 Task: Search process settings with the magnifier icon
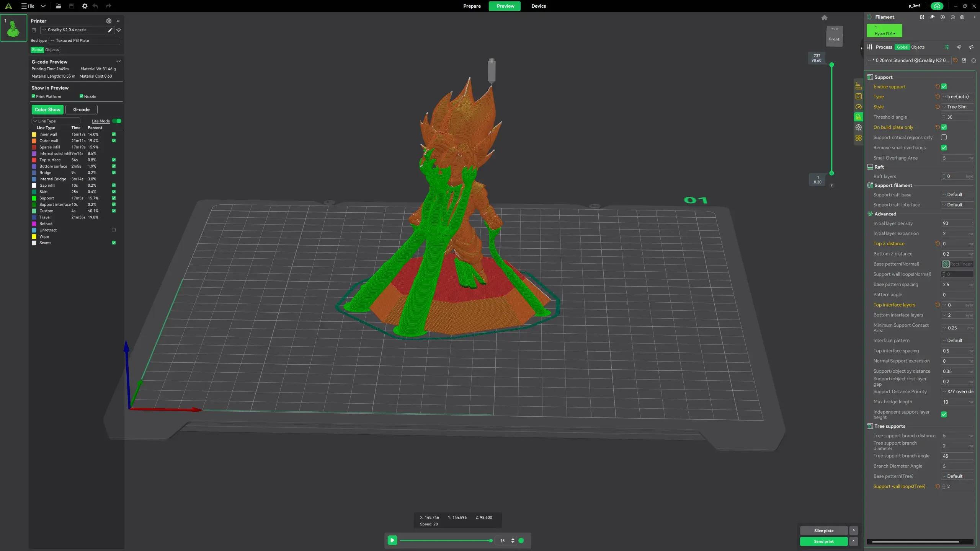973,60
